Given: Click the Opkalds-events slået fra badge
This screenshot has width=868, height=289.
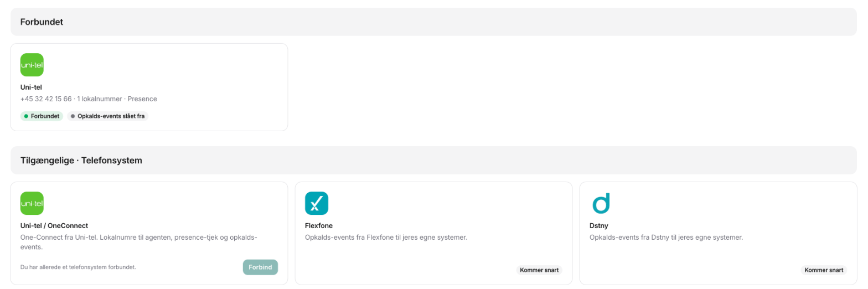Looking at the screenshot, I should point(108,116).
